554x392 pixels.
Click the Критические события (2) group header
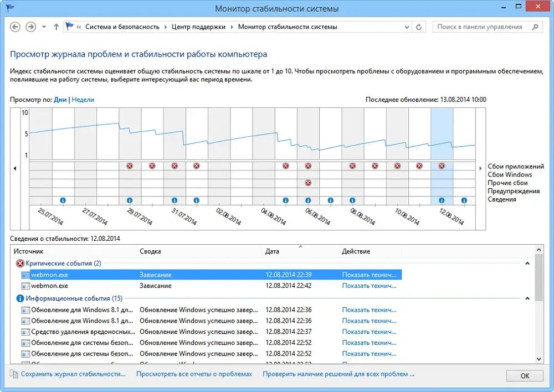coord(63,264)
